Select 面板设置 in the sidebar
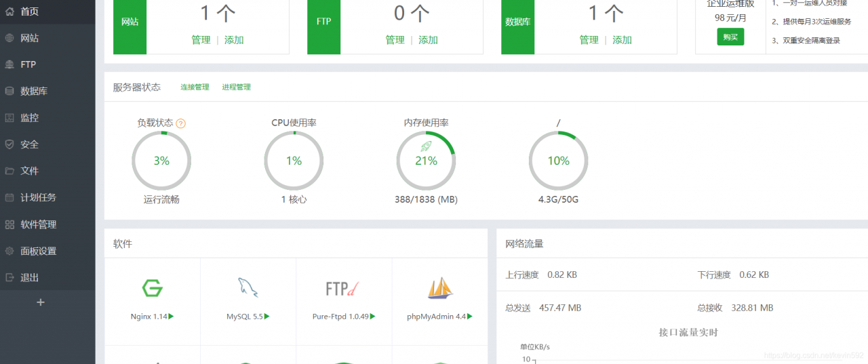Viewport: 868px width, 364px height. (x=47, y=251)
